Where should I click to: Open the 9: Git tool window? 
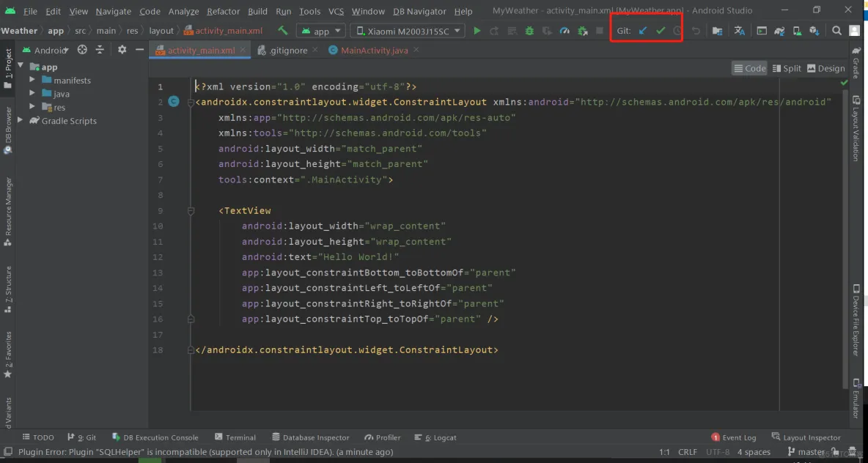[81, 437]
